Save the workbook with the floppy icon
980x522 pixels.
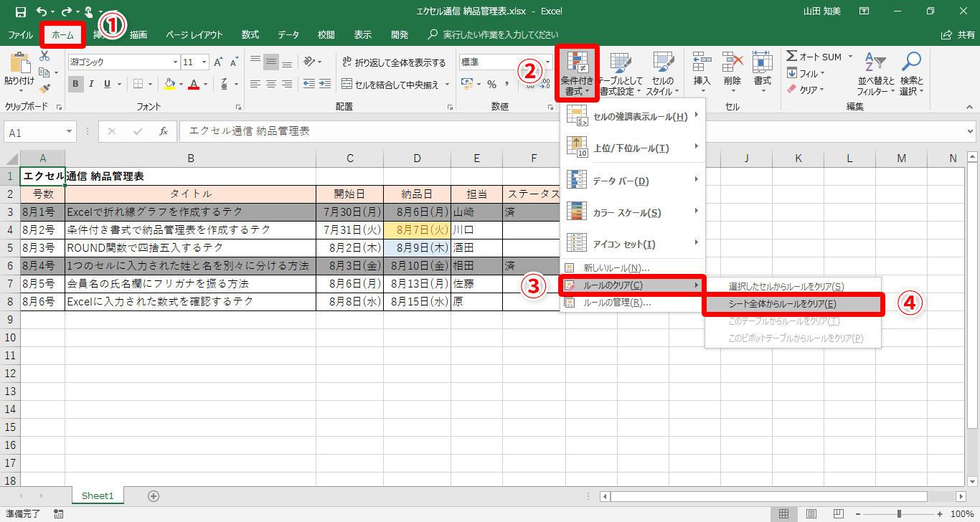pos(20,11)
